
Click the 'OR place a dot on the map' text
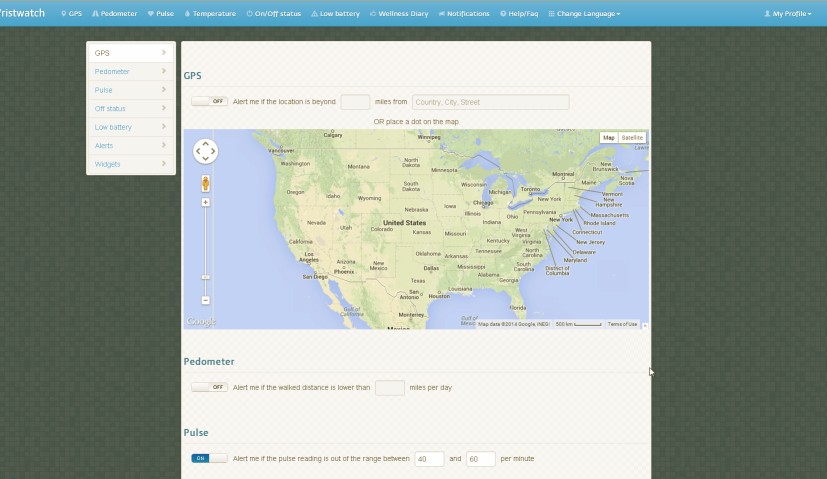(416, 121)
